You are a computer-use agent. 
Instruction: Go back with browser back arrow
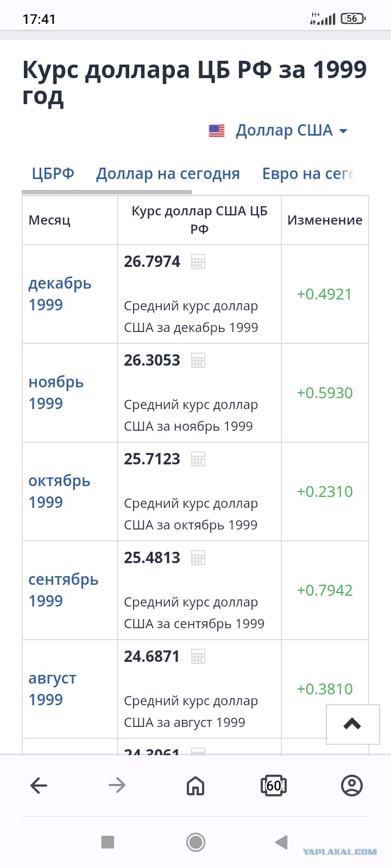tap(39, 785)
